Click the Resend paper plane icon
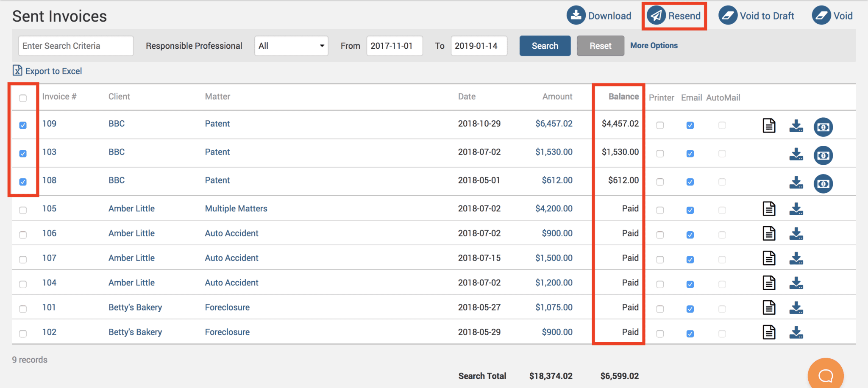The width and height of the screenshot is (868, 388). (656, 16)
